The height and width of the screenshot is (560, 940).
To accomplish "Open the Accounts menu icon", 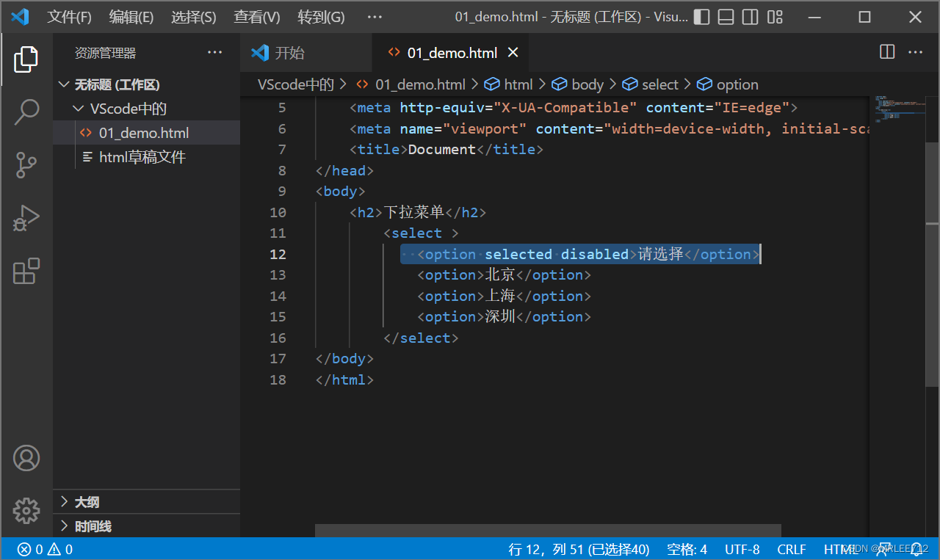I will [26, 458].
